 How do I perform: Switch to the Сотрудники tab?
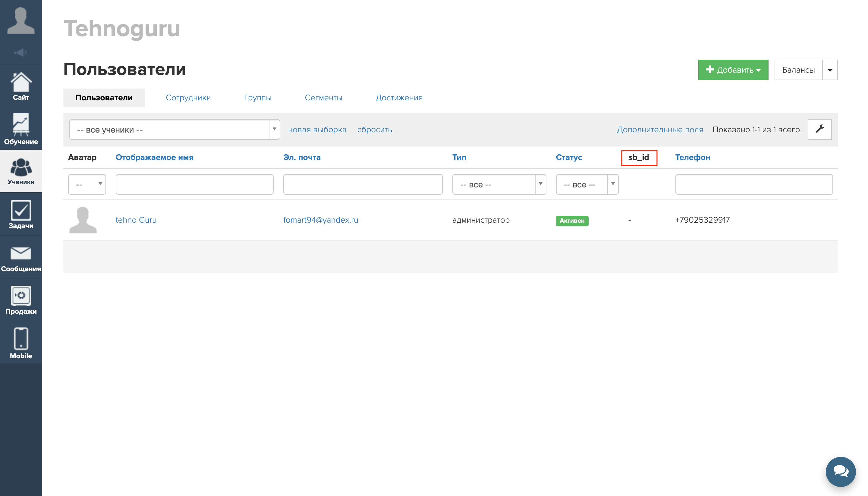188,98
